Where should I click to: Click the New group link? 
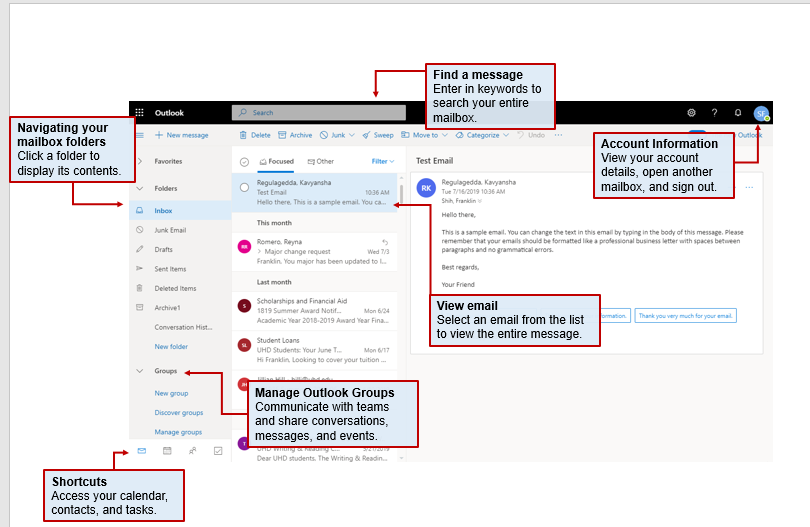tap(171, 393)
